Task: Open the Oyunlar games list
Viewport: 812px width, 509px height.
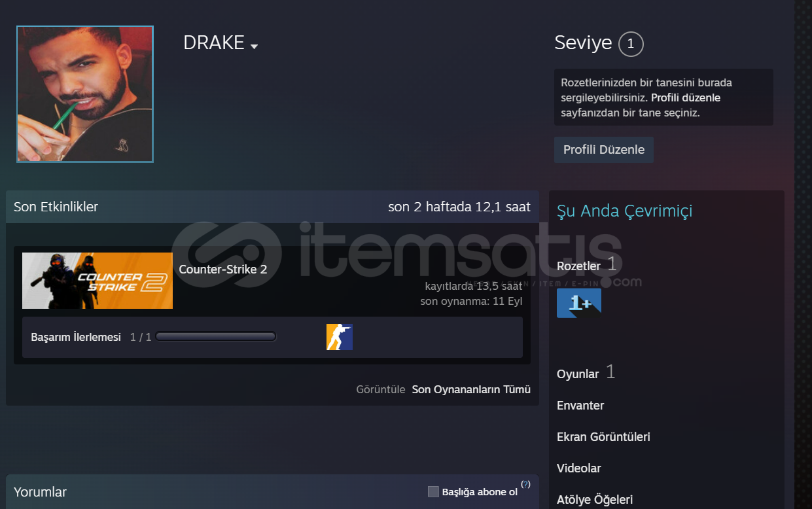Action: pos(578,374)
